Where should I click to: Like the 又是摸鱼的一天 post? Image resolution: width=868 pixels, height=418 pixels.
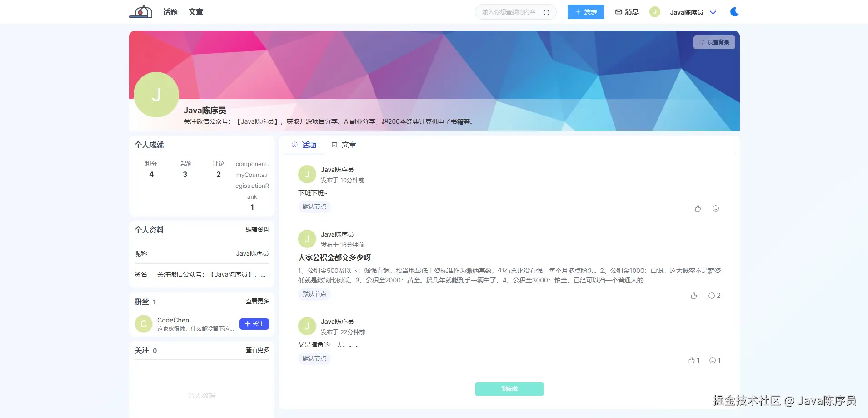point(694,360)
